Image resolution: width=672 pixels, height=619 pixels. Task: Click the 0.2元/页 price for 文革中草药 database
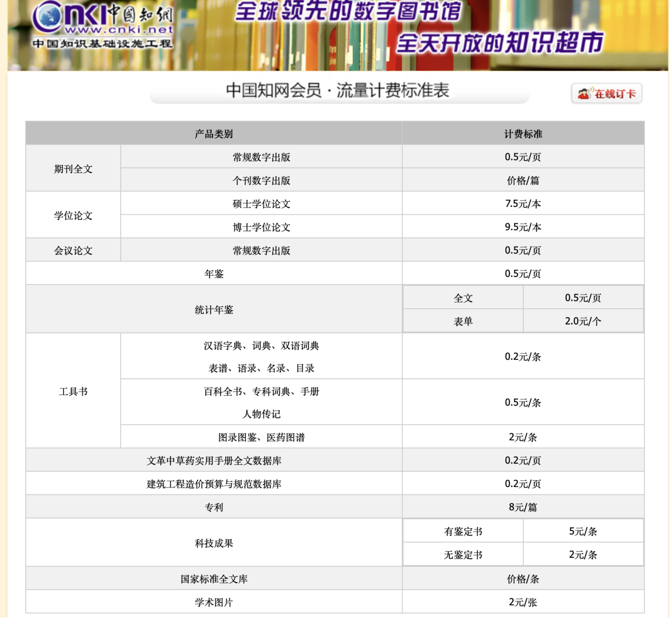click(523, 461)
